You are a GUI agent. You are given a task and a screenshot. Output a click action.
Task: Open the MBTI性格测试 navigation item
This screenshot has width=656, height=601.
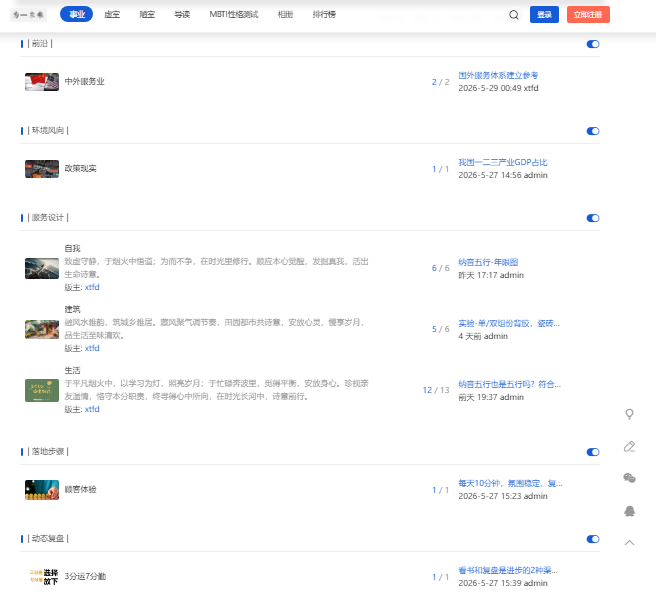click(233, 14)
